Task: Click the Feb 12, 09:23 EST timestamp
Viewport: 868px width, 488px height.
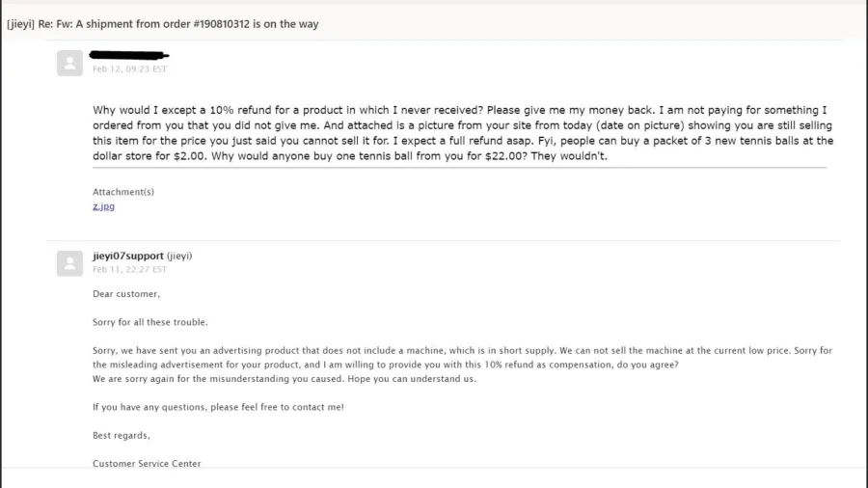Action: coord(129,69)
